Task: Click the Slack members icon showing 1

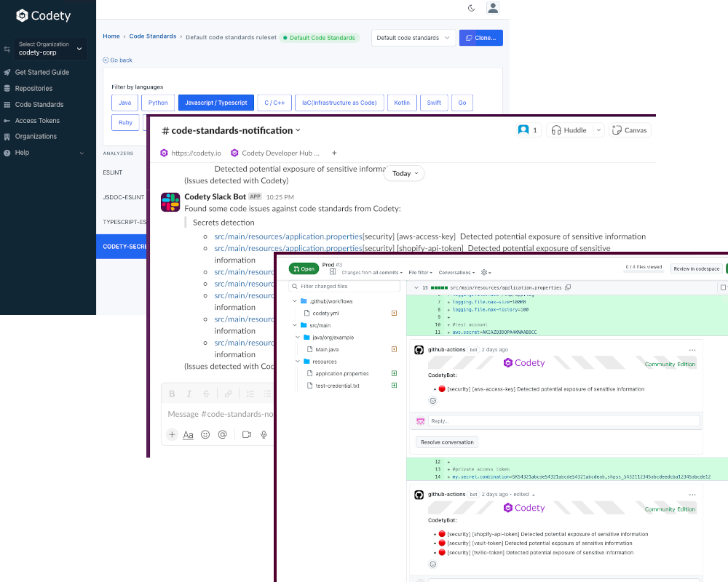Action: pos(529,130)
